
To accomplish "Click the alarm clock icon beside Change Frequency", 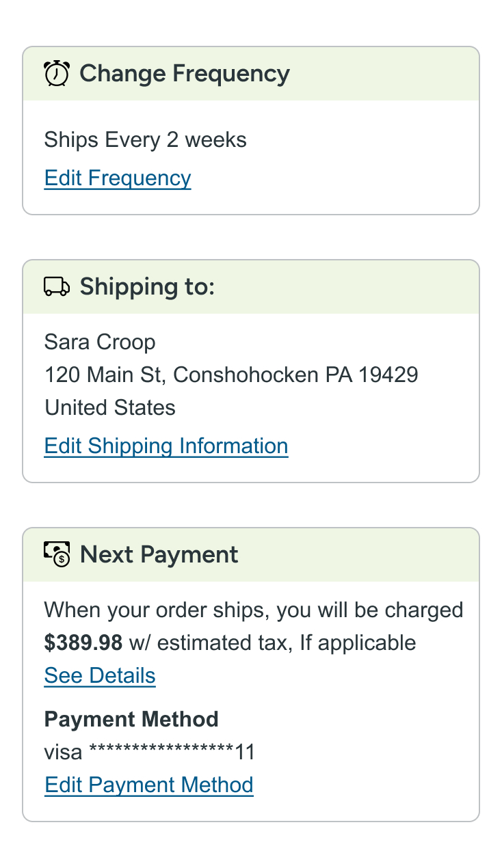I will click(56, 74).
